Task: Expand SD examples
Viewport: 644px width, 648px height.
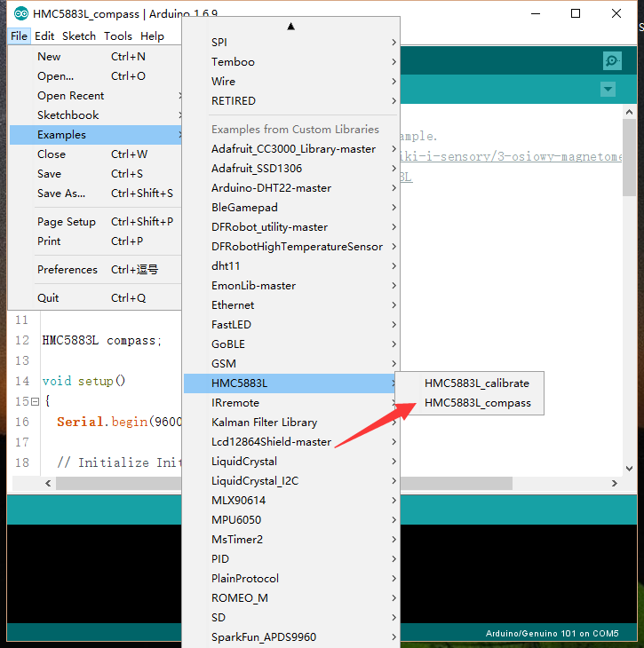Action: point(291,618)
